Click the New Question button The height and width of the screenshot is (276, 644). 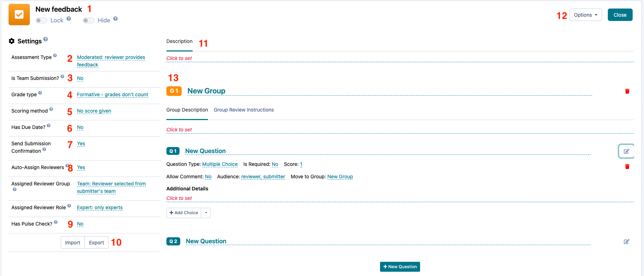400,267
